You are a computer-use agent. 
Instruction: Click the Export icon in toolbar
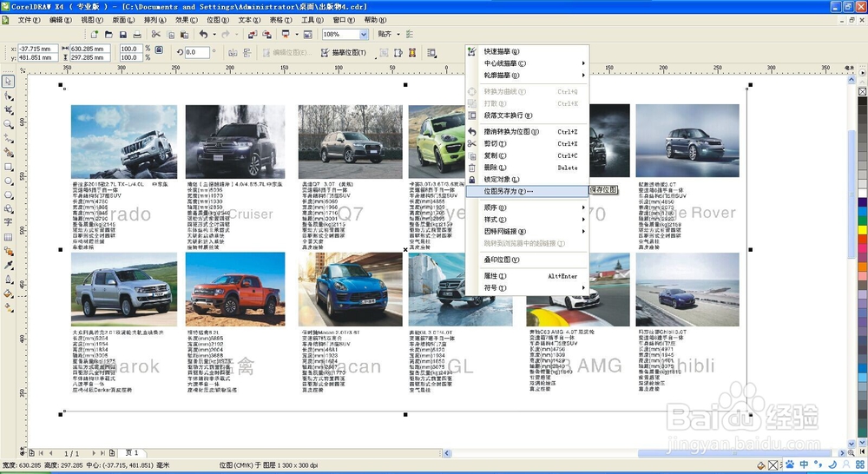[x=266, y=35]
